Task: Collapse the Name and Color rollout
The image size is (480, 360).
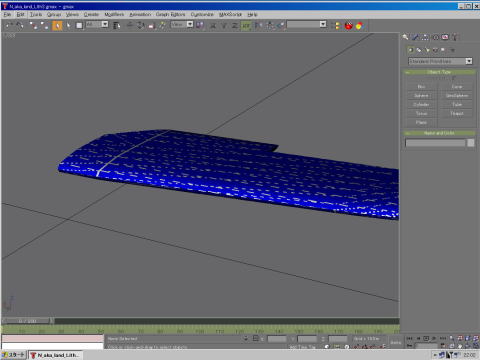Action: coord(439,133)
